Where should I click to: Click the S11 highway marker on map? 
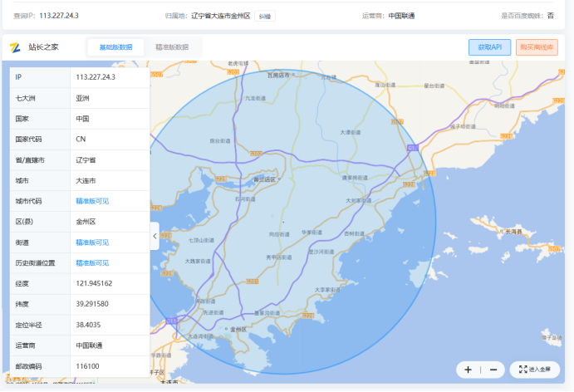172,321
